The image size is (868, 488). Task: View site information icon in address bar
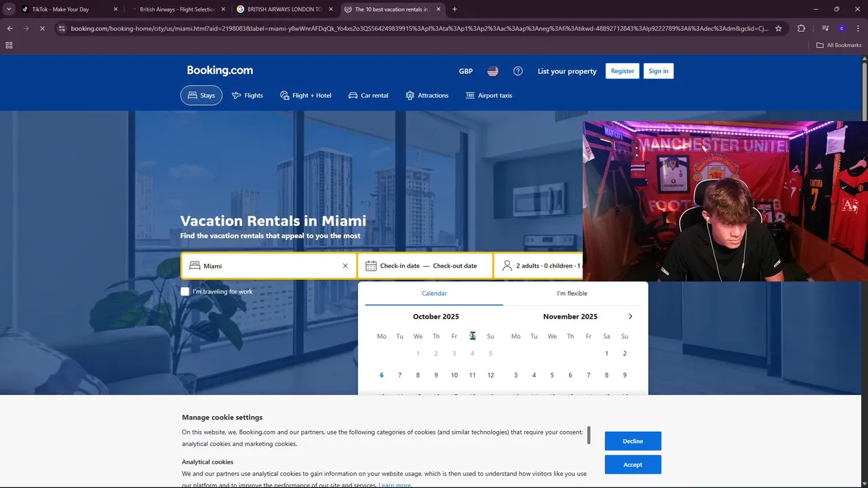click(62, 28)
